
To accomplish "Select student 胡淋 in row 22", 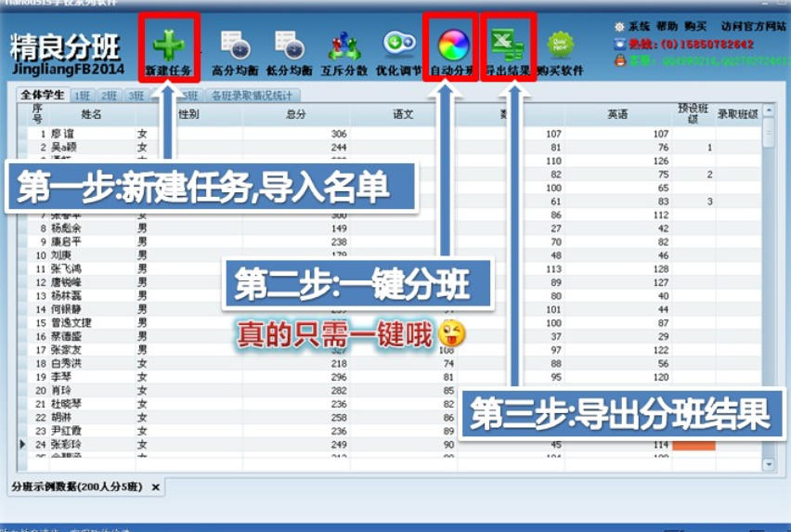I will point(61,418).
